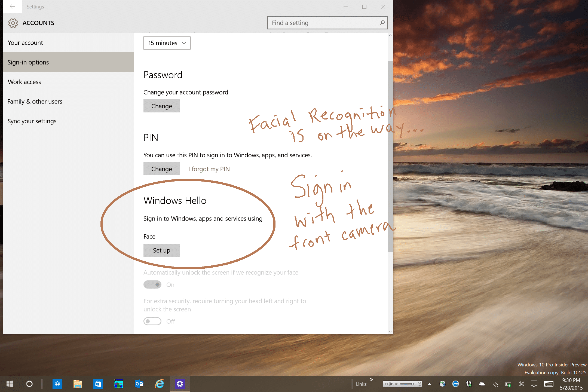
Task: Click the scrollbar up arrow
Action: point(390,35)
